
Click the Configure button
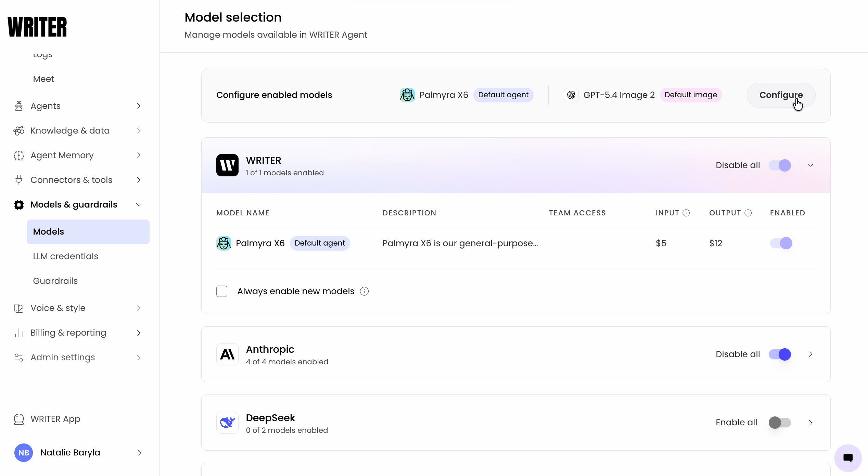pos(781,95)
